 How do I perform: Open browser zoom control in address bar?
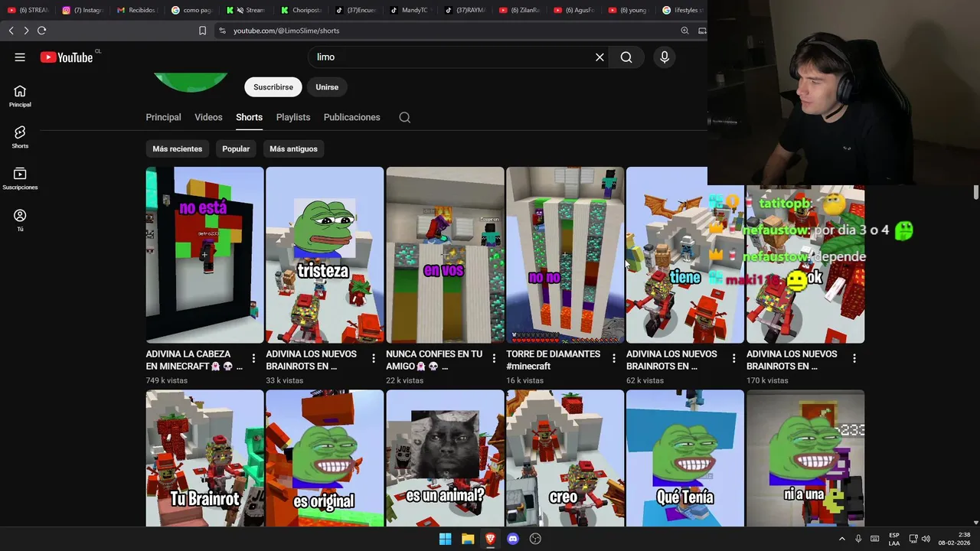point(684,31)
